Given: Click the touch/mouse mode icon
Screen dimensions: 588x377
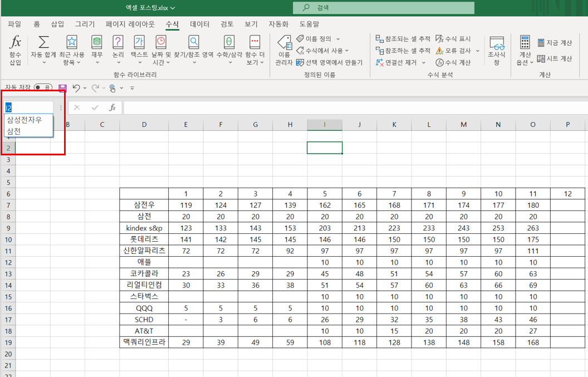Looking at the screenshot, I should pyautogui.click(x=112, y=88).
